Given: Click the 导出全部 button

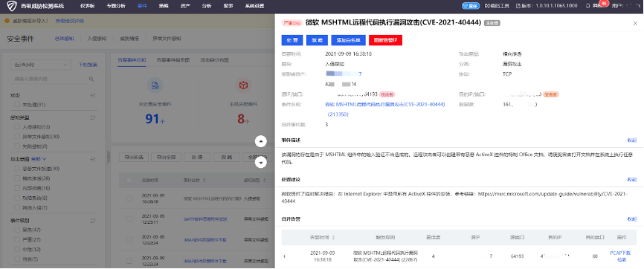Looking at the screenshot, I should click(166, 158).
